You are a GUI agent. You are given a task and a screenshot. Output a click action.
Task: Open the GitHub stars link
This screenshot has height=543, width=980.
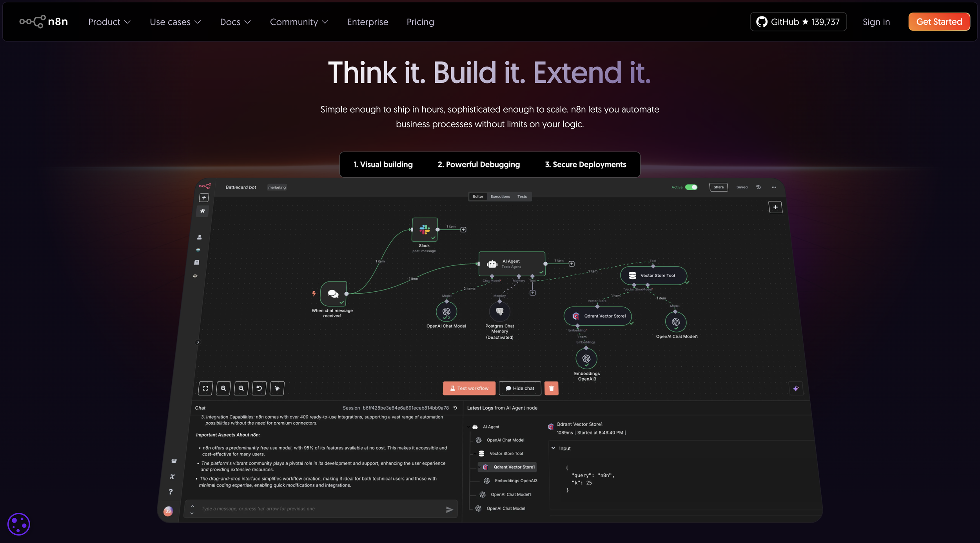coord(798,22)
